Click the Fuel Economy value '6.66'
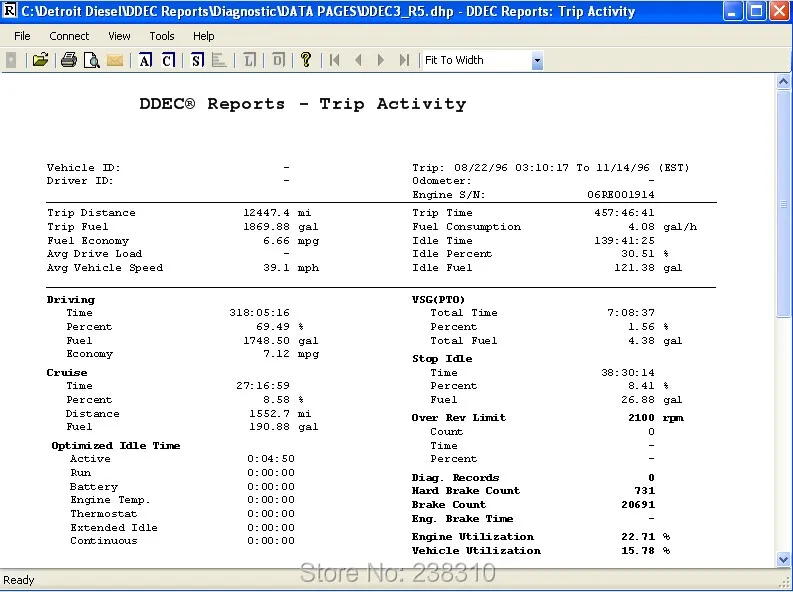Viewport: 793px width, 592px height. (277, 241)
